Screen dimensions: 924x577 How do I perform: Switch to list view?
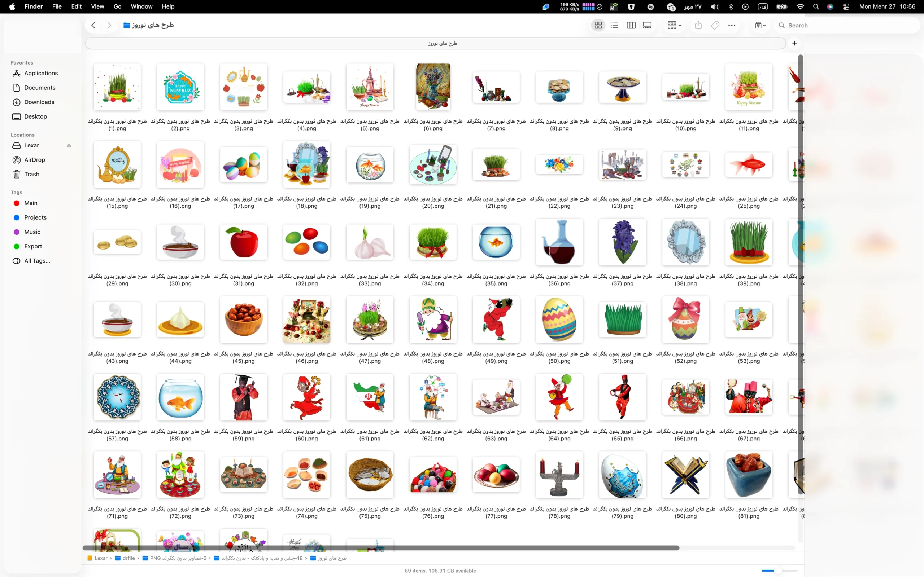pos(614,25)
